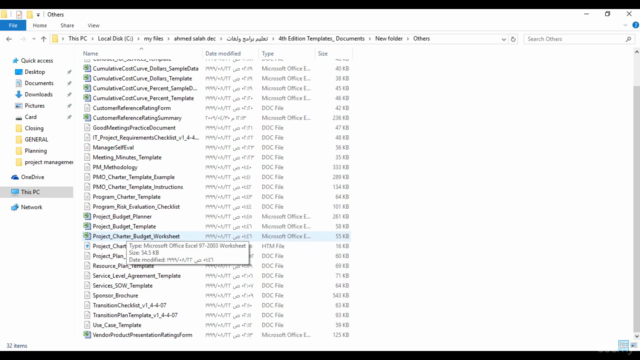Image resolution: width=640 pixels, height=360 pixels.
Task: Select 'This PC' in the breadcrumb path
Action: (x=78, y=38)
